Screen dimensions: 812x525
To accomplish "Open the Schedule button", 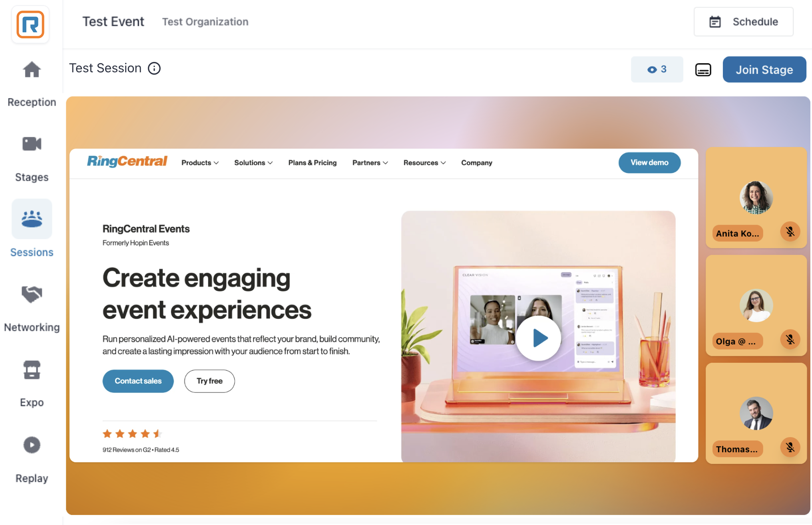I will [x=743, y=22].
